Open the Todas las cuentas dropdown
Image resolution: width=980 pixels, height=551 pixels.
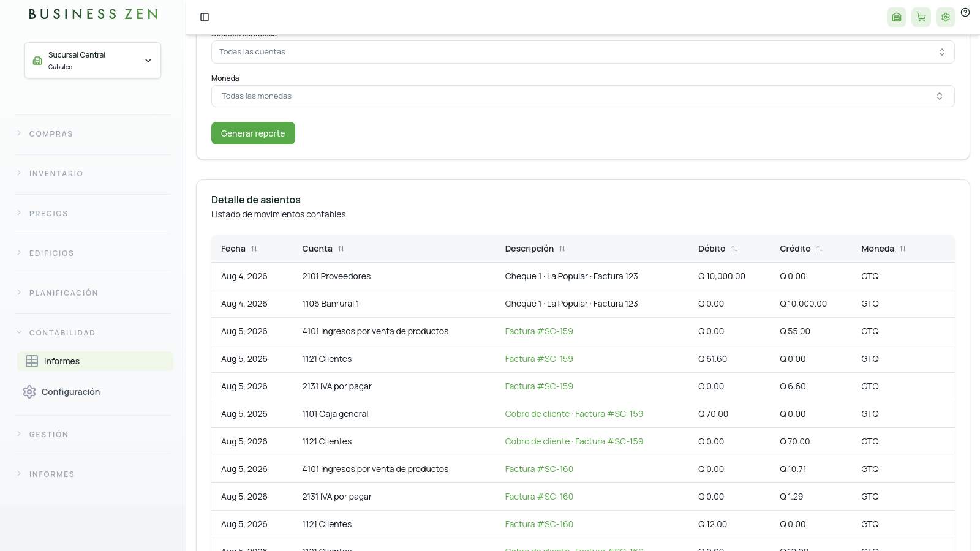tap(582, 52)
